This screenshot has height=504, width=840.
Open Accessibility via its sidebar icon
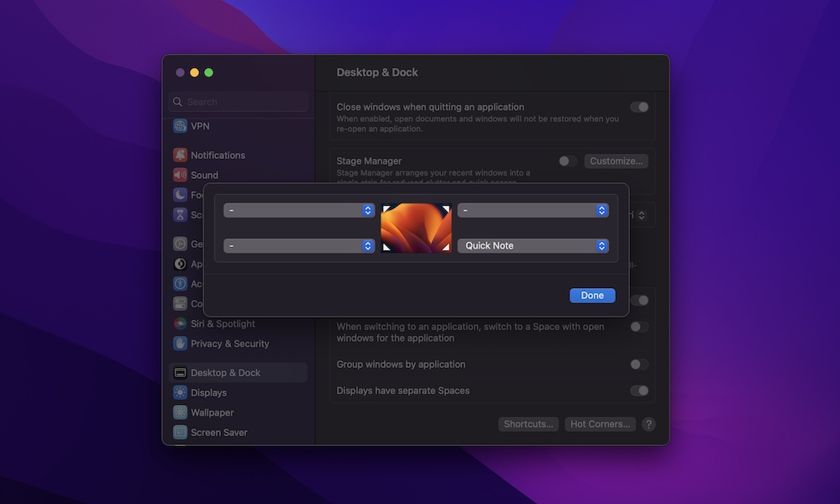180,283
